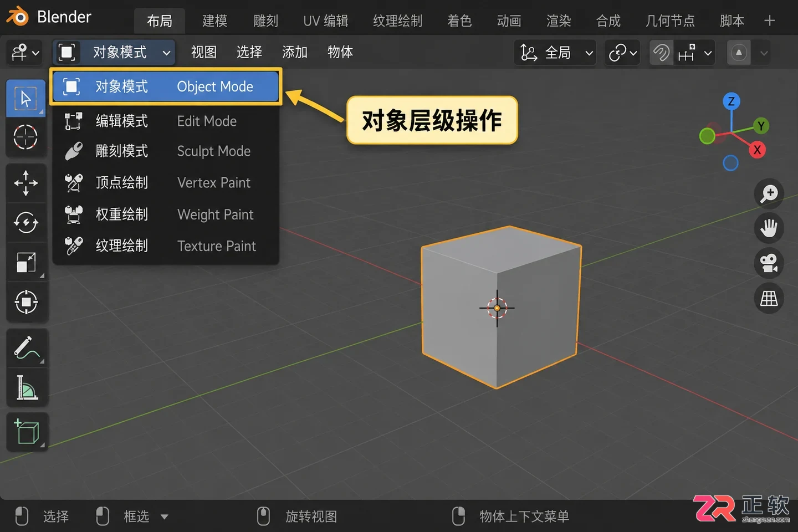This screenshot has height=532, width=798.
Task: Switch to the 渲染 workspace tab
Action: [x=559, y=21]
